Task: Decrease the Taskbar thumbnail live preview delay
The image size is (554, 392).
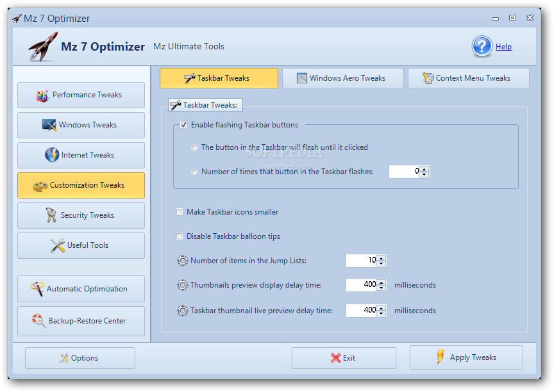Action: click(382, 313)
